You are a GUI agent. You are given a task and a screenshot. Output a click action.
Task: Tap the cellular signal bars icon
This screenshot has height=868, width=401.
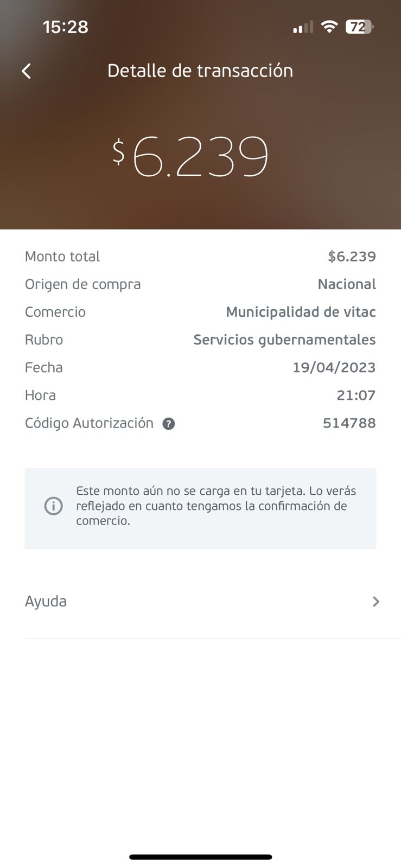click(x=303, y=27)
